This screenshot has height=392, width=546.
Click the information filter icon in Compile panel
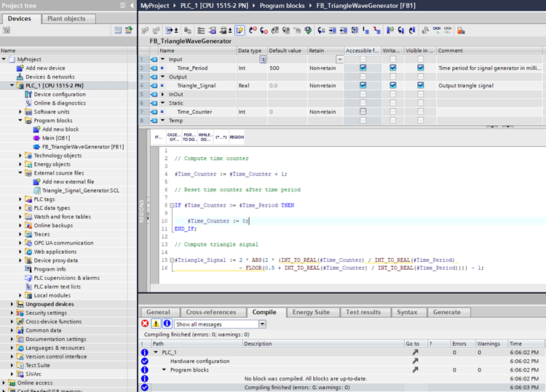coord(167,324)
